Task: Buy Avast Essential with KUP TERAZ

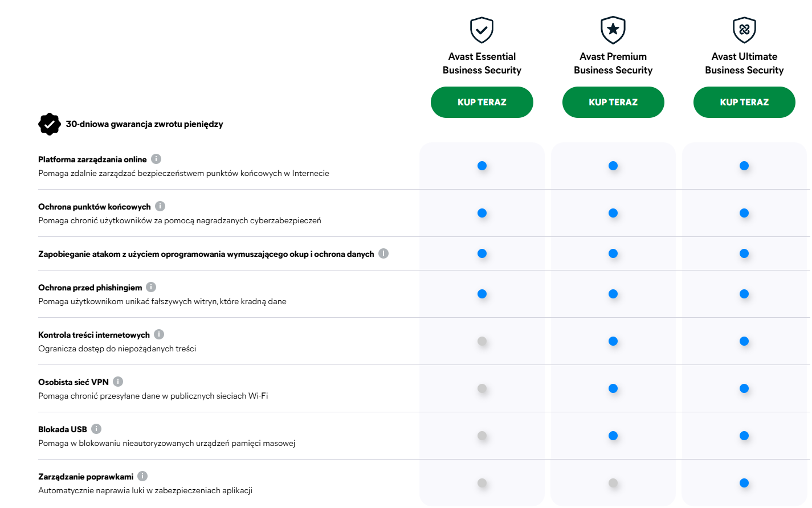Action: click(482, 103)
